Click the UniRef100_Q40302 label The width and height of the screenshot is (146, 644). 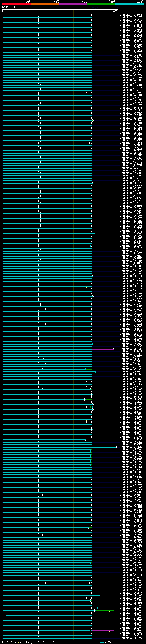131,497
